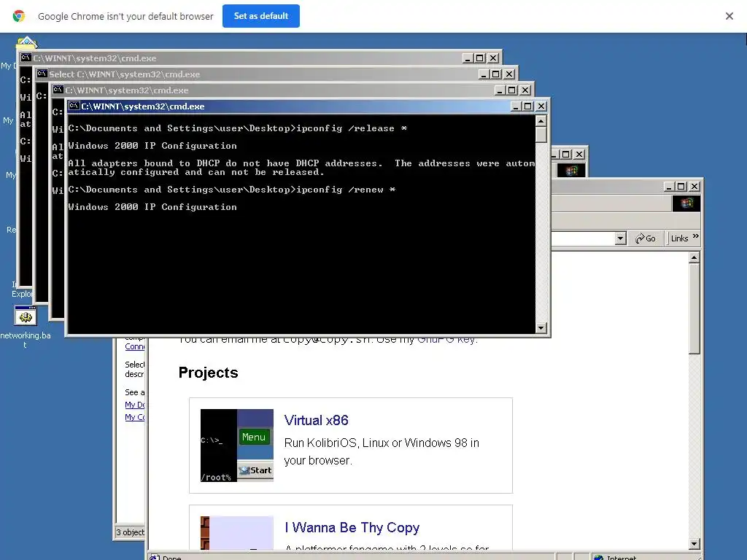The height and width of the screenshot is (560, 747).
Task: Open the address bar dropdown arrow
Action: coord(620,238)
